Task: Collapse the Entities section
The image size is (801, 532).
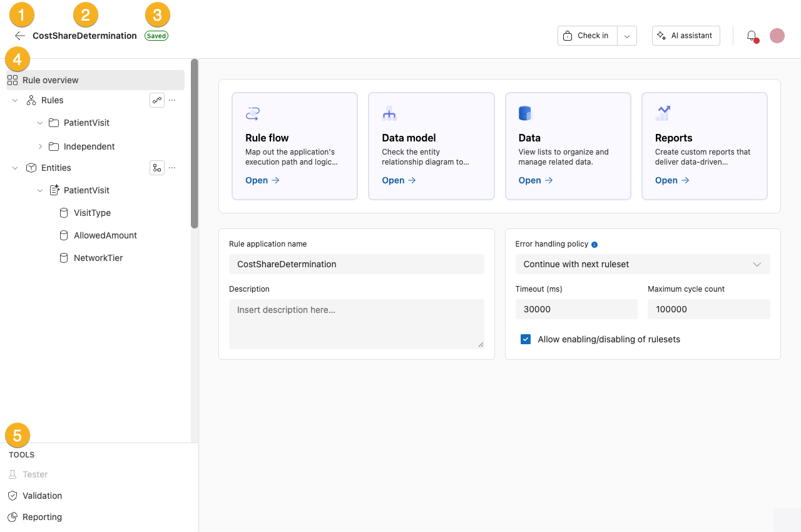Action: click(x=14, y=168)
